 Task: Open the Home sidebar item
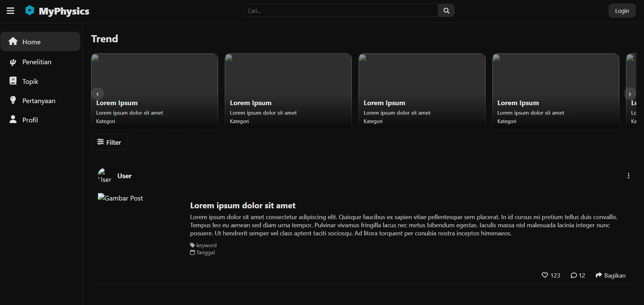point(40,42)
